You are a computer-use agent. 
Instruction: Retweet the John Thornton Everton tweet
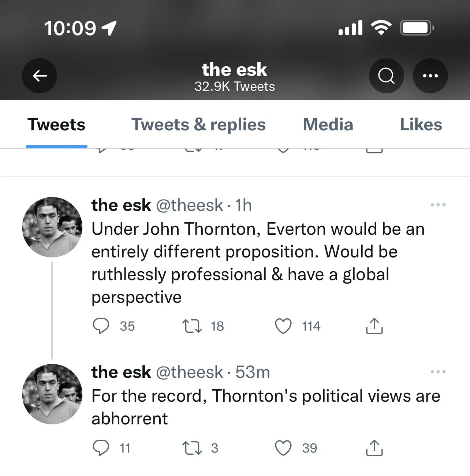coord(192,326)
